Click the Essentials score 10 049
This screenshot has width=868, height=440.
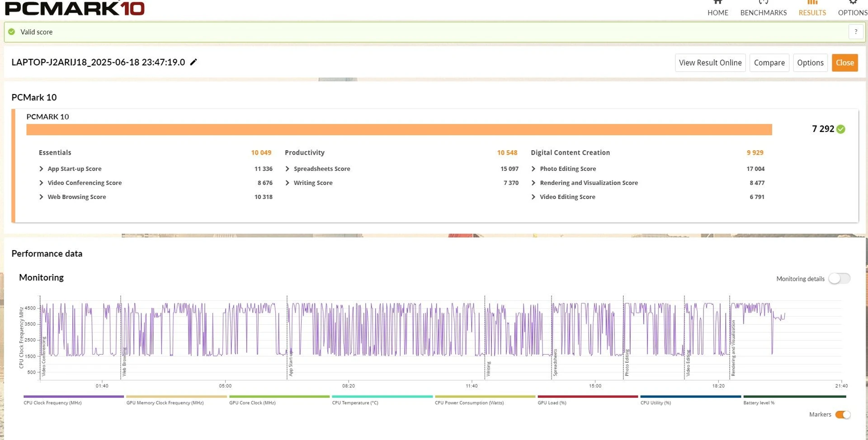261,153
